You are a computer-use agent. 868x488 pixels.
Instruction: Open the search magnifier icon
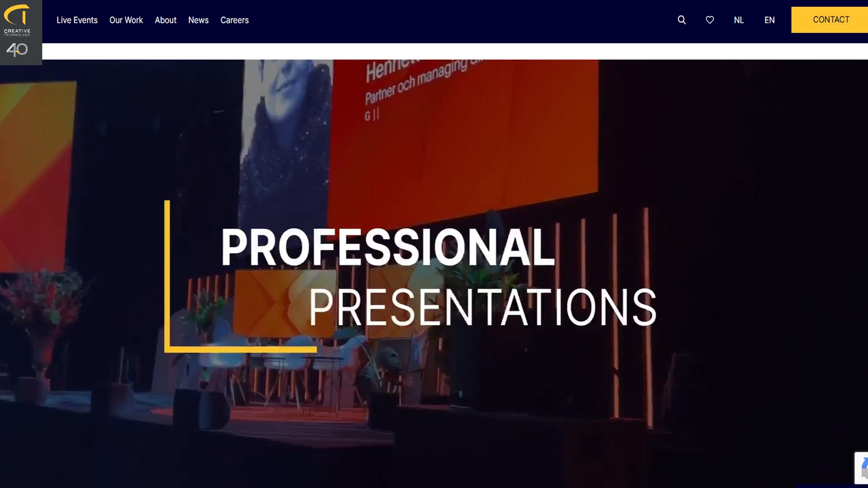[682, 20]
